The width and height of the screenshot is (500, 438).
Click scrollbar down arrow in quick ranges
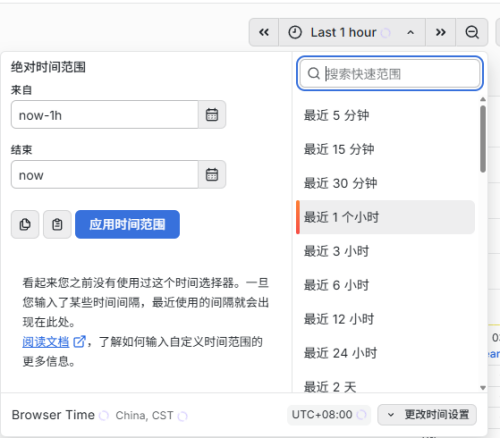point(483,388)
